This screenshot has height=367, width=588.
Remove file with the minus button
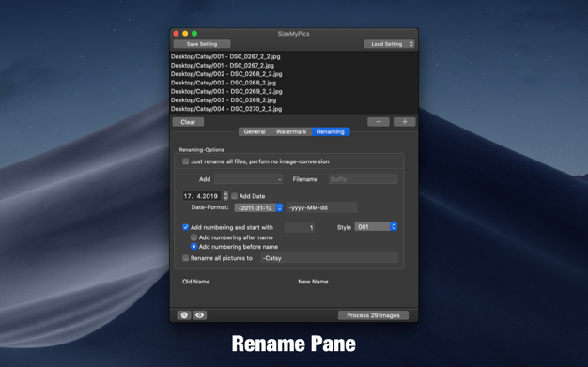(378, 122)
